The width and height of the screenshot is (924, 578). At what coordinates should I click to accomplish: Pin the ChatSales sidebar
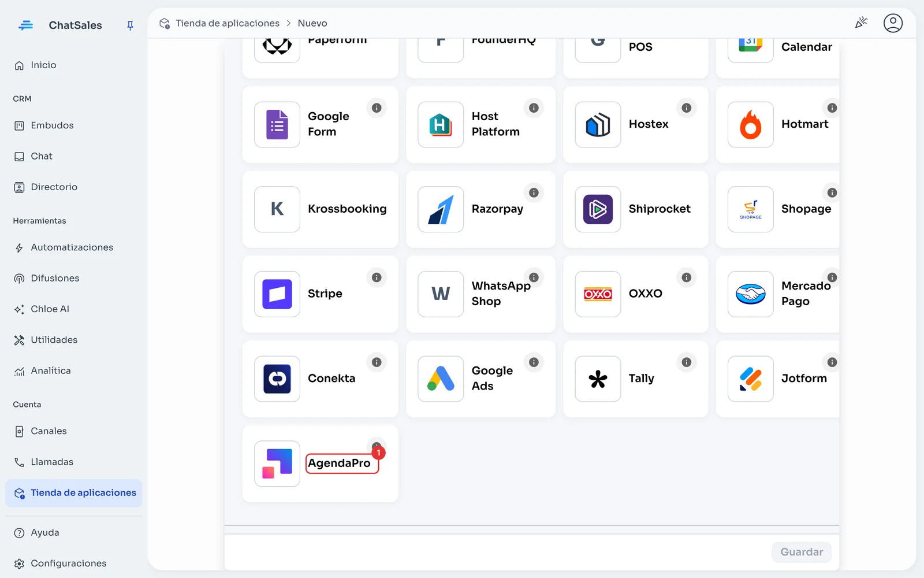(x=130, y=25)
